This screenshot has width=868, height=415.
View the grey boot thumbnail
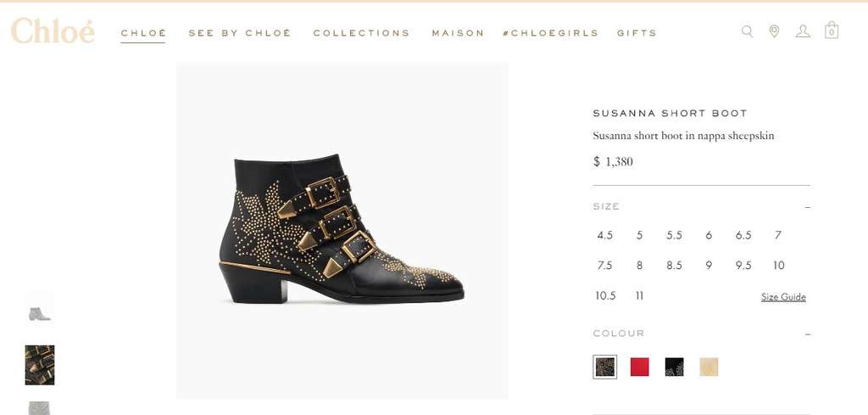pyautogui.click(x=40, y=313)
